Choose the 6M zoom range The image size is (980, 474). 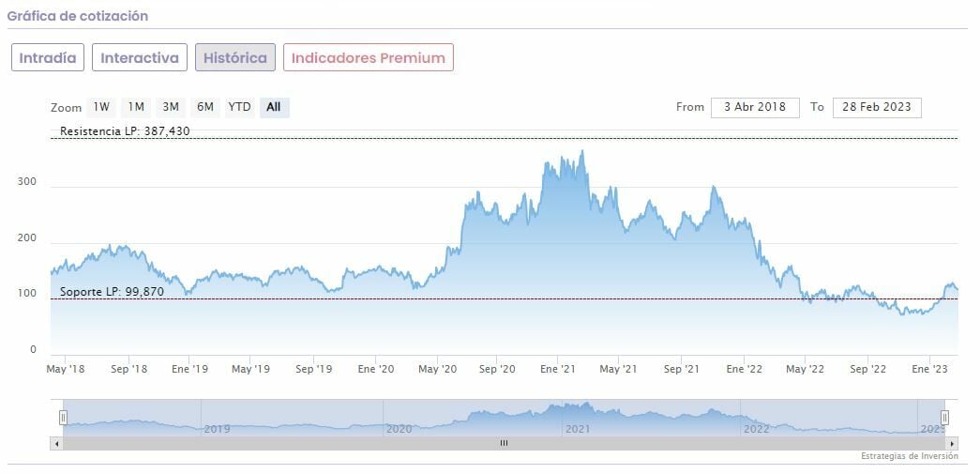(204, 107)
